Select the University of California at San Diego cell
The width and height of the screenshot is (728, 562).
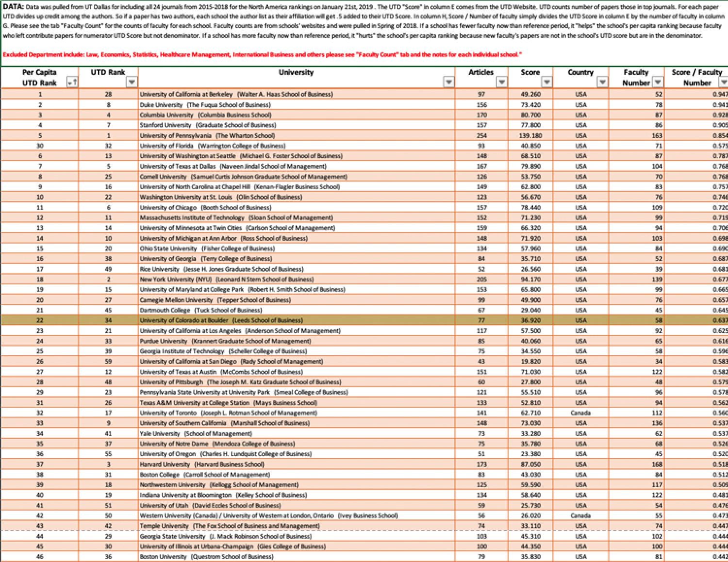tap(297, 362)
